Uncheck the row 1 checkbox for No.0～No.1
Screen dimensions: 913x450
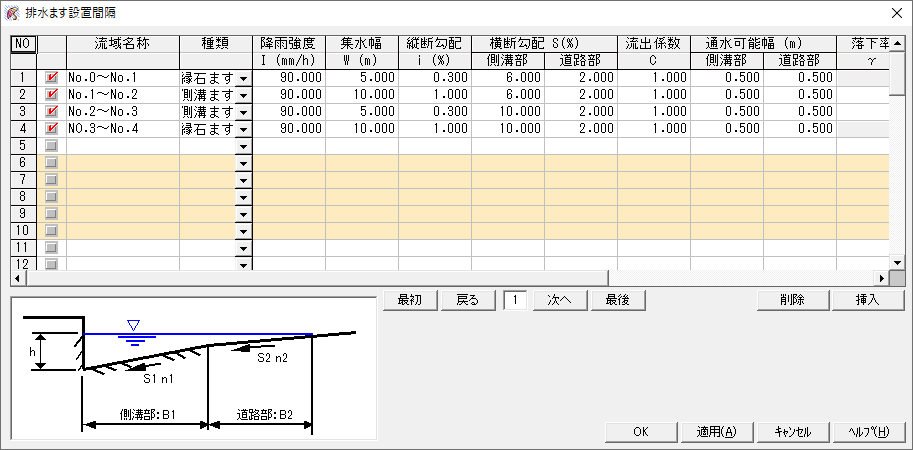[x=52, y=77]
